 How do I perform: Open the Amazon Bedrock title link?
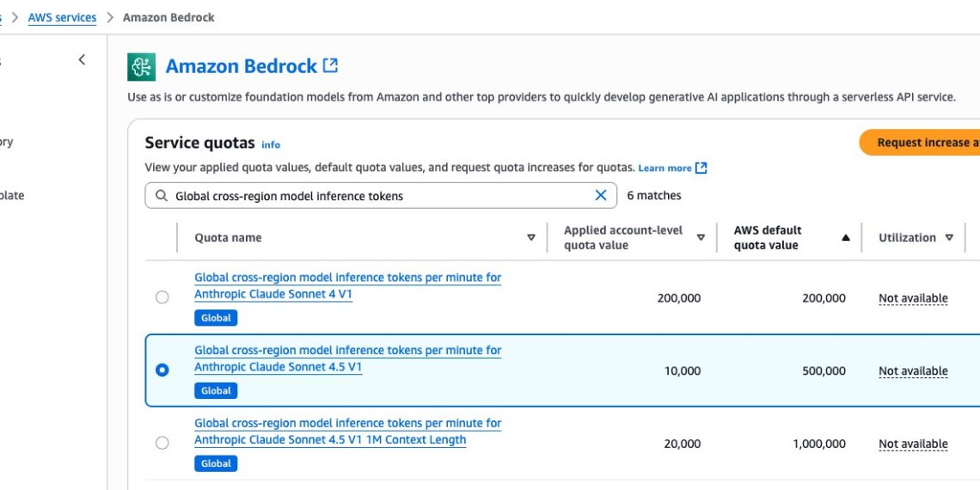pos(242,65)
